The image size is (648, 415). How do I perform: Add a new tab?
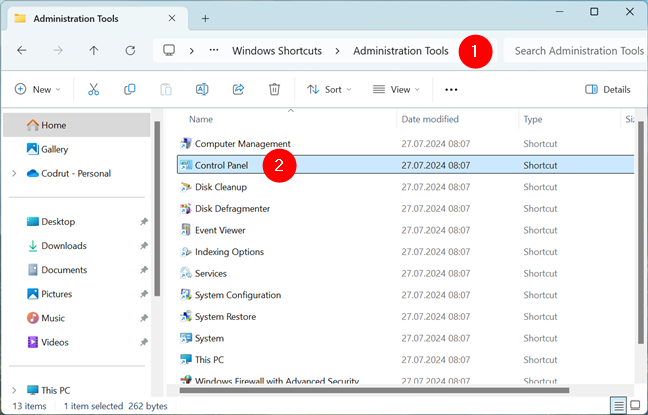[x=205, y=19]
